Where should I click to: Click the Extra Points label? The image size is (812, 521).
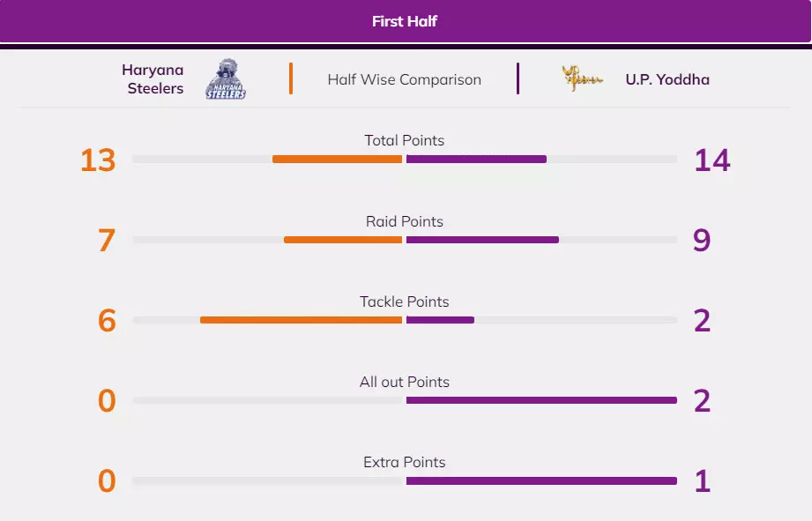tap(405, 462)
